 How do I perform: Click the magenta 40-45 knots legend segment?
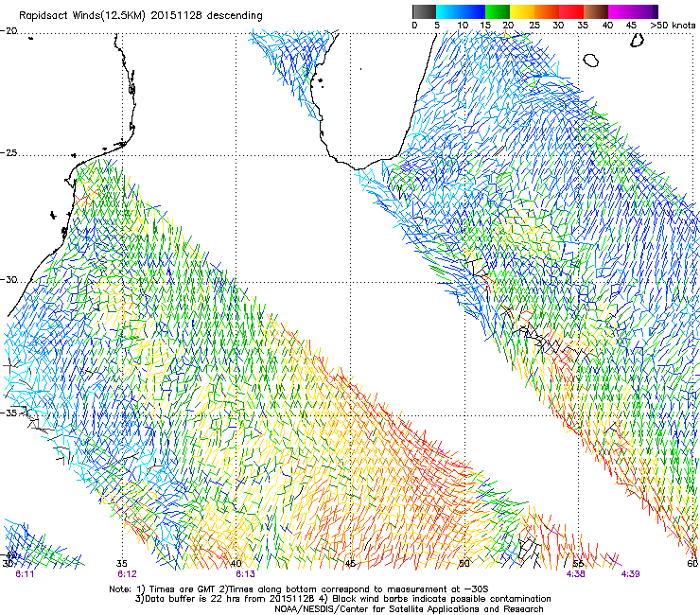[621, 11]
